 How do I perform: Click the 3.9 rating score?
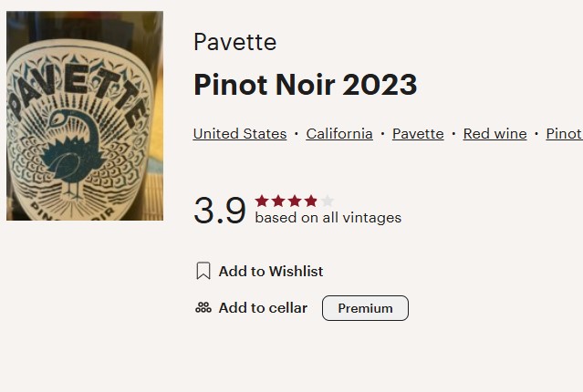[x=220, y=211]
